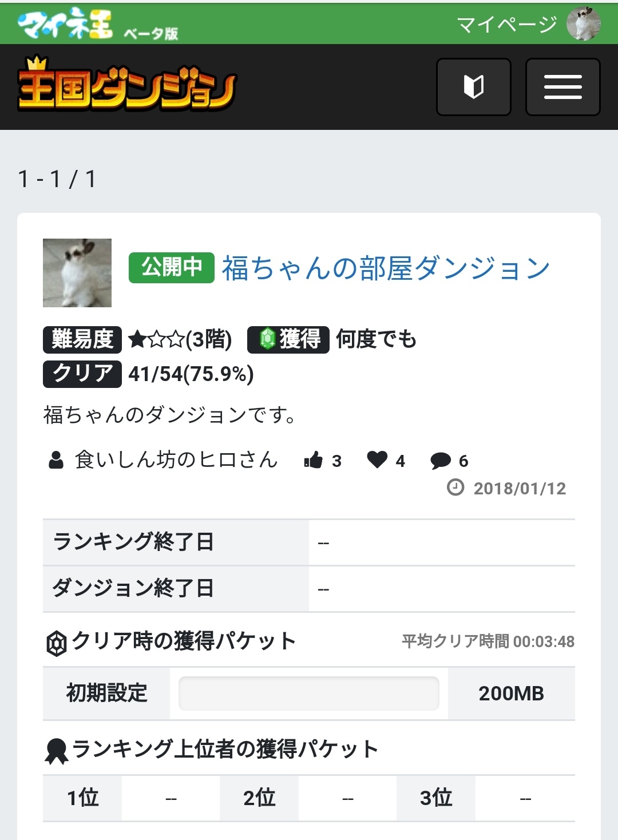Click the user silhouette icon
618x840 pixels.
coord(56,459)
